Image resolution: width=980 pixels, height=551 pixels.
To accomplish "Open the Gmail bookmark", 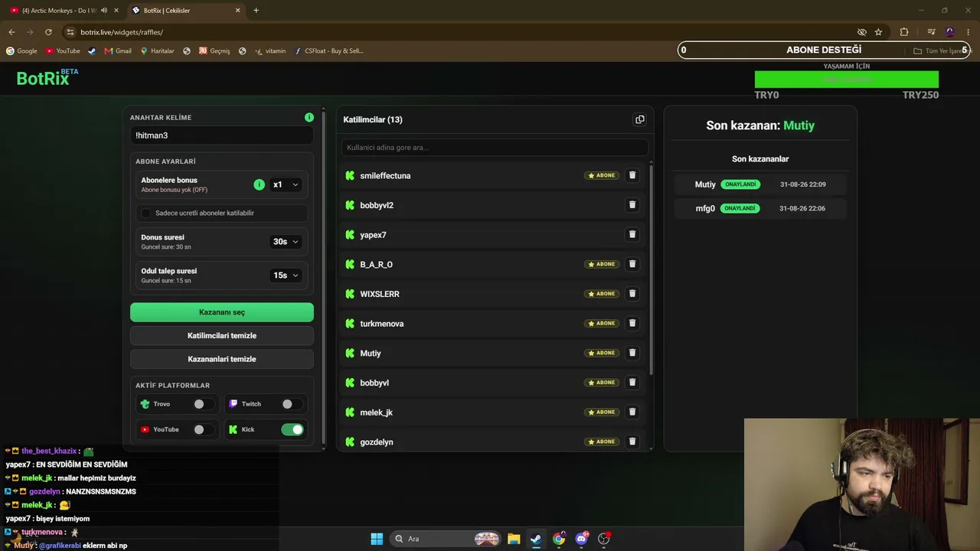I will [118, 51].
